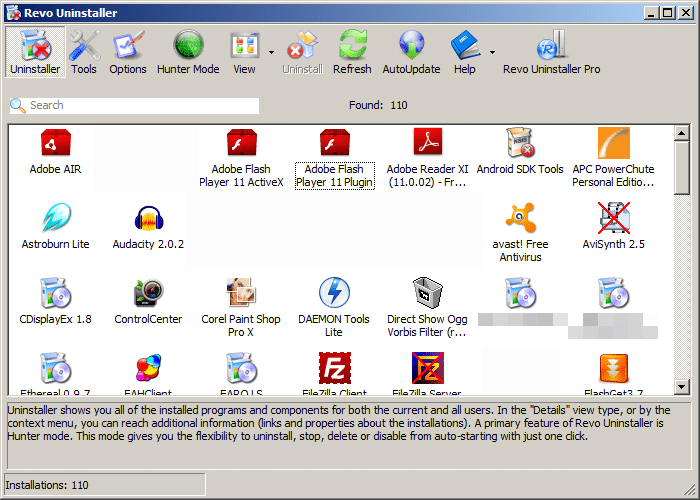Click the View toolbar button
This screenshot has width=700, height=500.
(x=244, y=52)
